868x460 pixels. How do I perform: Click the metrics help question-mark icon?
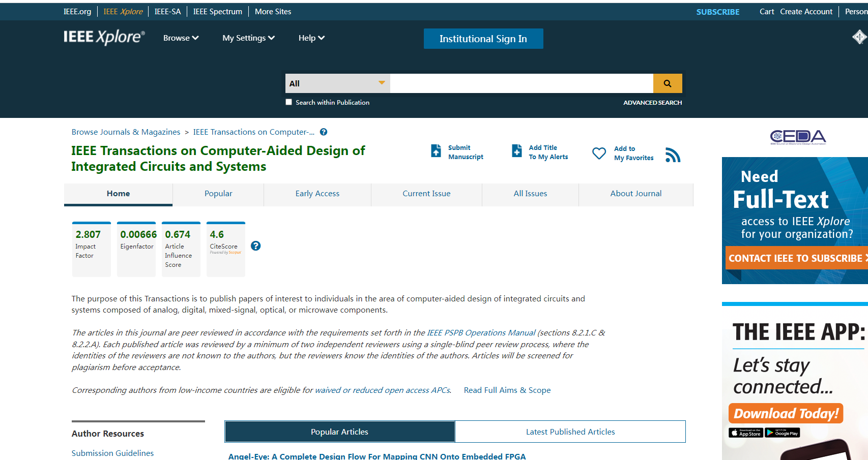pos(256,246)
